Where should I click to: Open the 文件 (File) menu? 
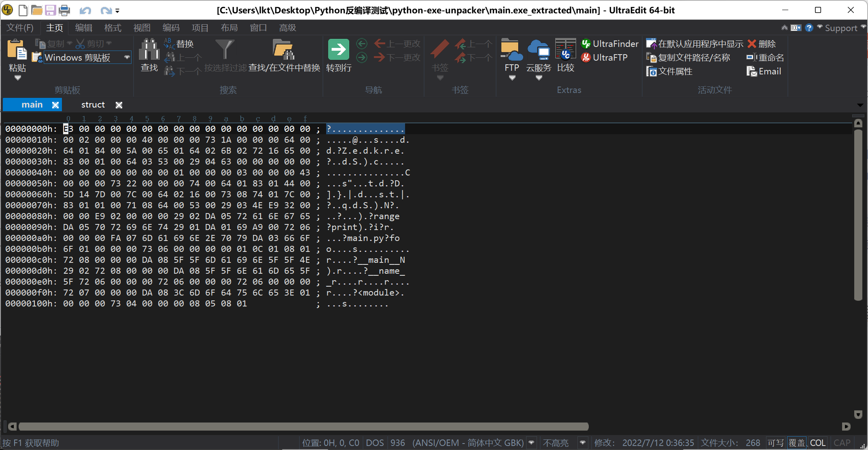click(20, 27)
